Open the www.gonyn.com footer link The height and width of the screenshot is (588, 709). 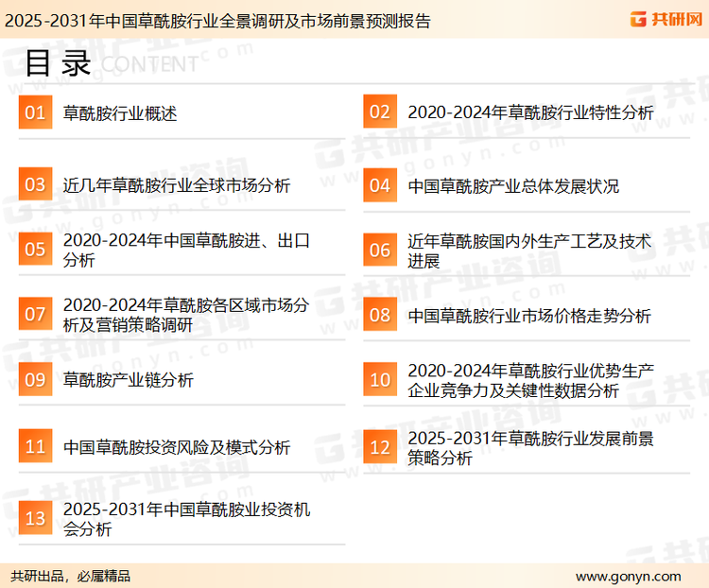point(628,577)
